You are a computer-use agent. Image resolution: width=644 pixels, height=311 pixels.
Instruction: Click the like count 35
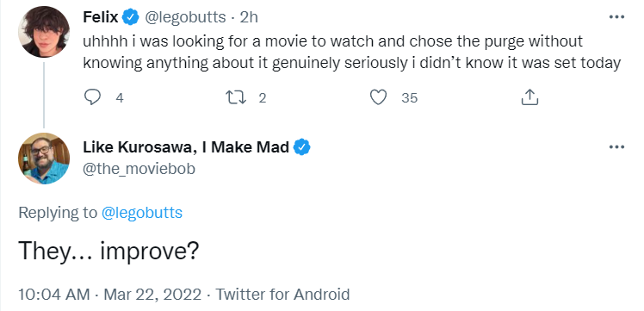(410, 97)
